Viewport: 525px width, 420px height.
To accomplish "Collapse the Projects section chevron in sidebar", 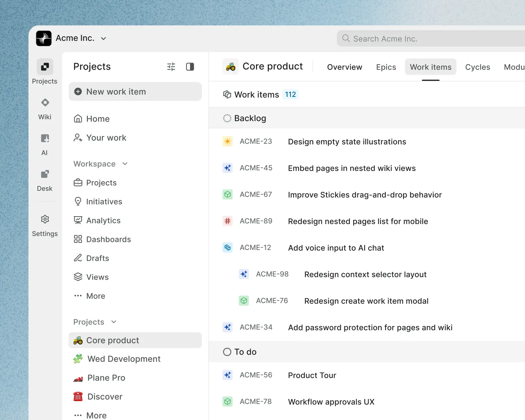I will tap(114, 322).
